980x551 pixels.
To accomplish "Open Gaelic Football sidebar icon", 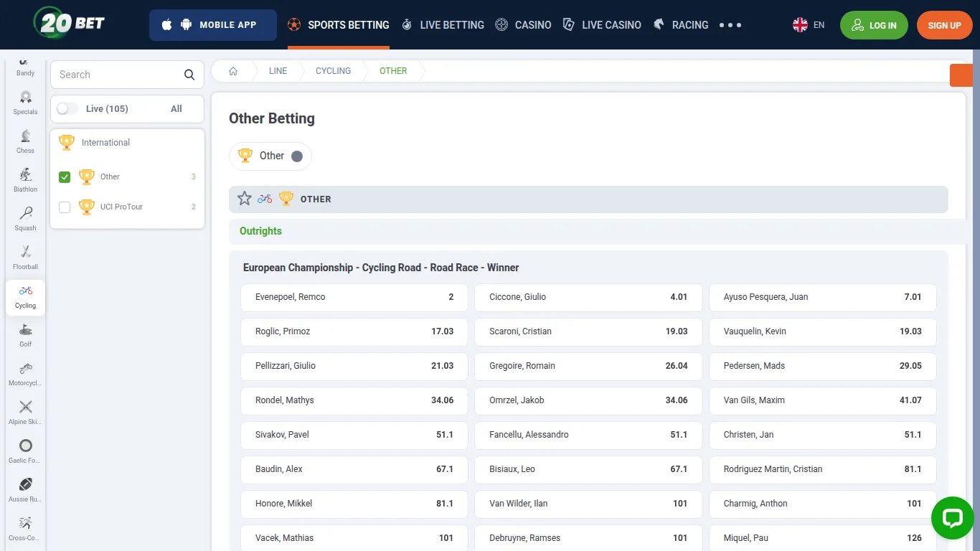I will (25, 451).
